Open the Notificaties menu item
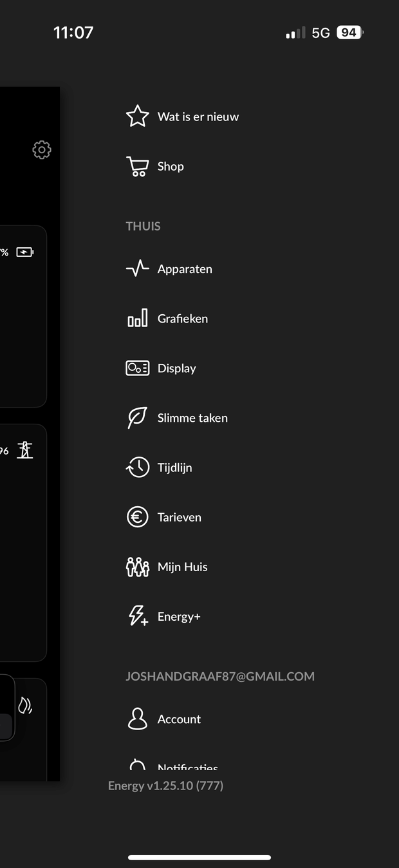This screenshot has height=868, width=399. [x=187, y=768]
